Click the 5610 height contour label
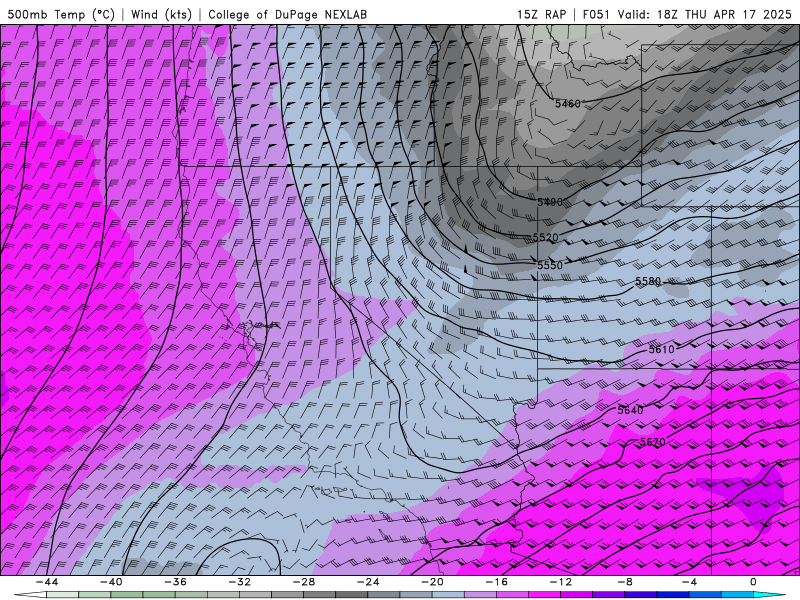The height and width of the screenshot is (600, 800). click(661, 349)
